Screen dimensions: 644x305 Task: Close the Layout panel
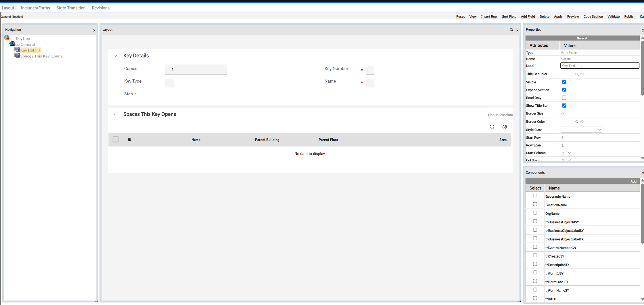tap(517, 30)
